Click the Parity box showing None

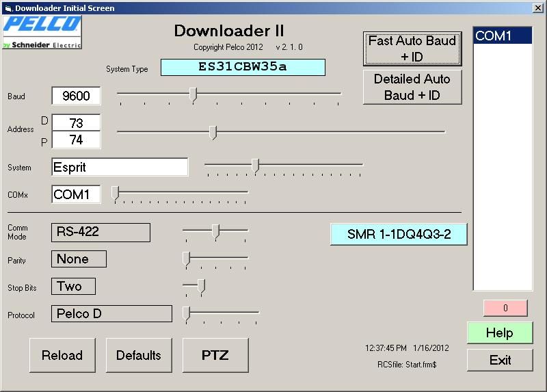click(79, 259)
